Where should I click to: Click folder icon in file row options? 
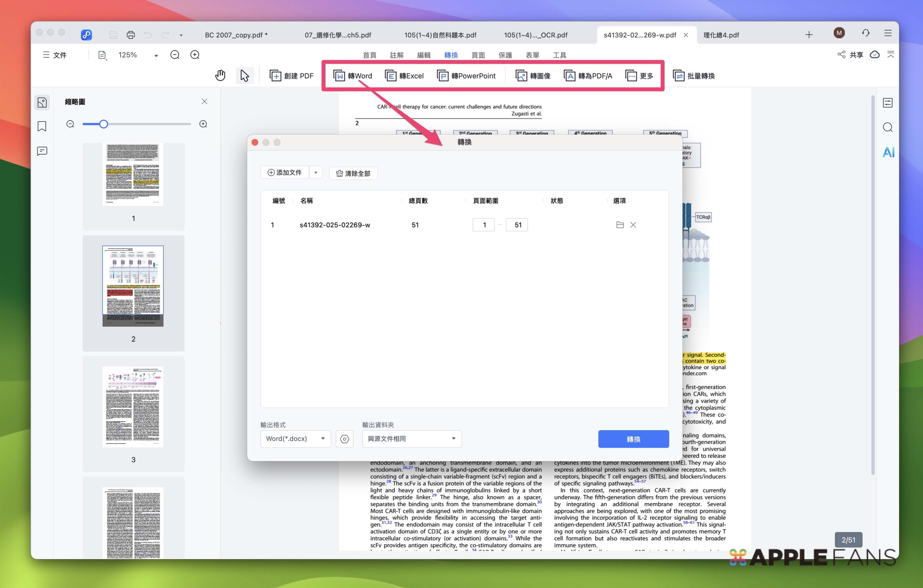(620, 225)
